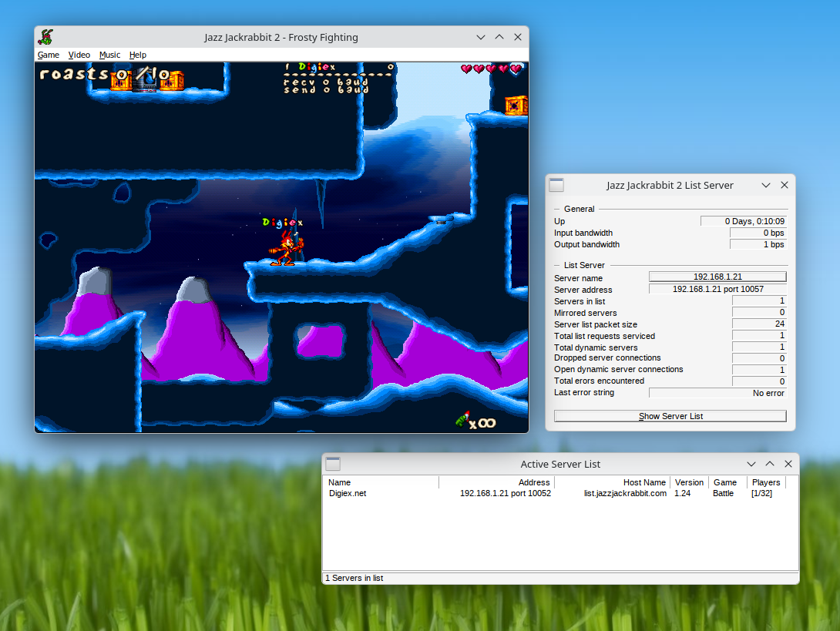Minimize the List Server window
840x631 pixels.
[766, 185]
